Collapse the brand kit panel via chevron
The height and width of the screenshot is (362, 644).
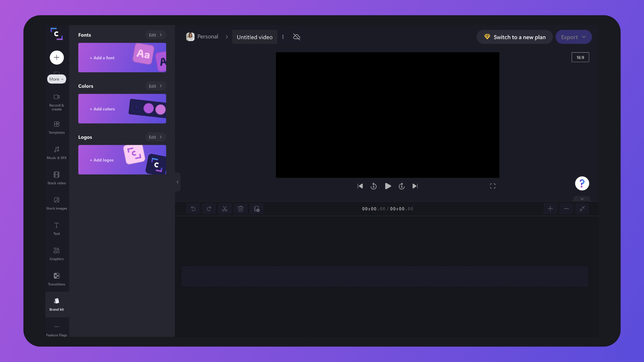pyautogui.click(x=177, y=182)
